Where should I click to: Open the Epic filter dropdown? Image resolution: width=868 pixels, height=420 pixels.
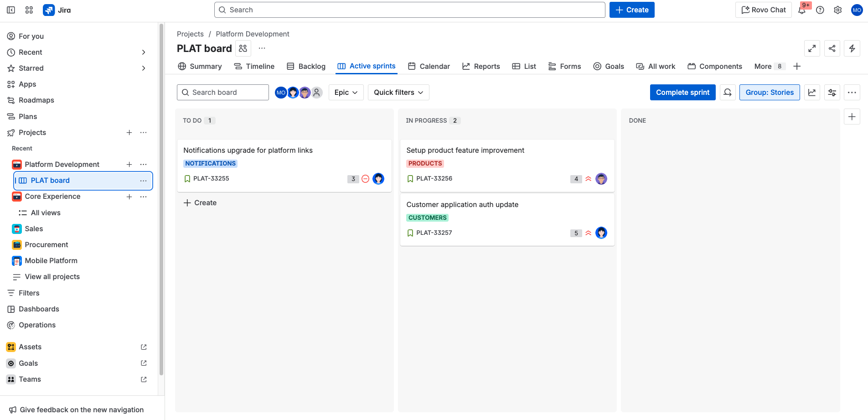[346, 92]
